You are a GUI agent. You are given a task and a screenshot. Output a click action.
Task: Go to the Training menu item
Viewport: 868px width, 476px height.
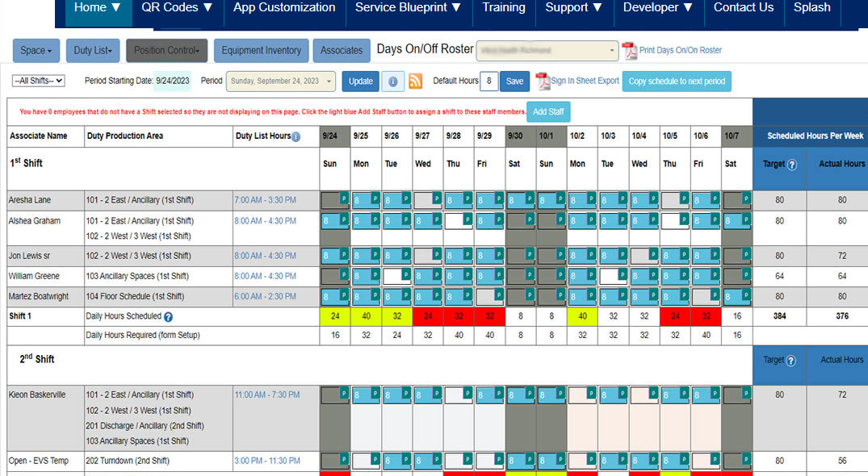pyautogui.click(x=503, y=8)
